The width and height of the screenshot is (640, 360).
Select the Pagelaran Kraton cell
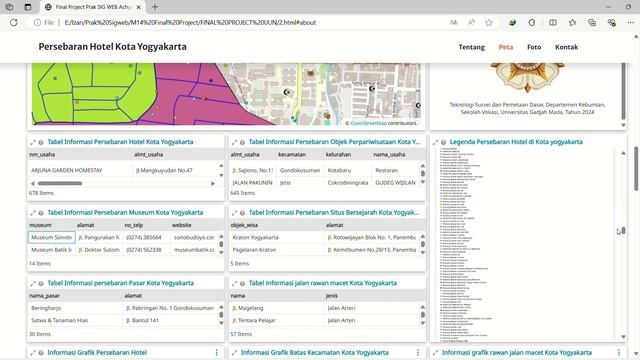click(277, 250)
